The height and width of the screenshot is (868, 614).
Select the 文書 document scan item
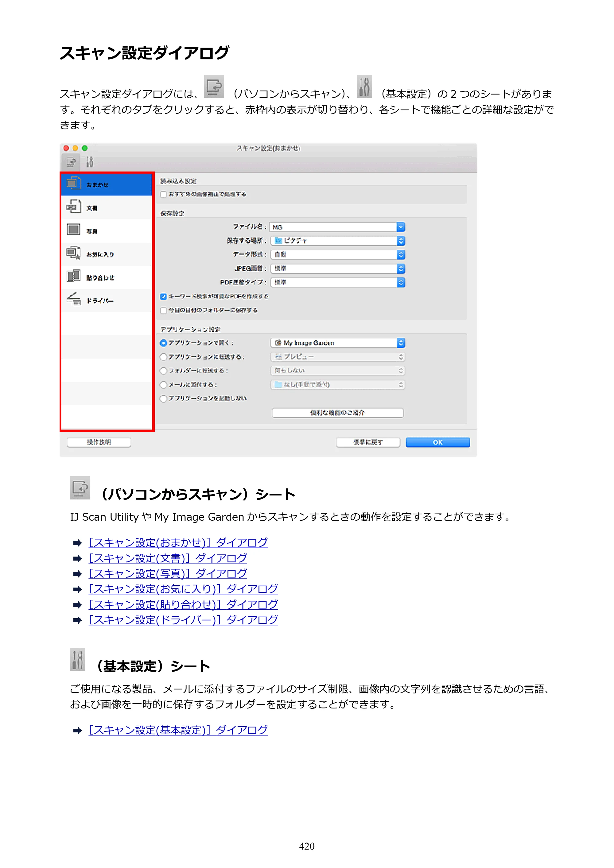pyautogui.click(x=107, y=208)
